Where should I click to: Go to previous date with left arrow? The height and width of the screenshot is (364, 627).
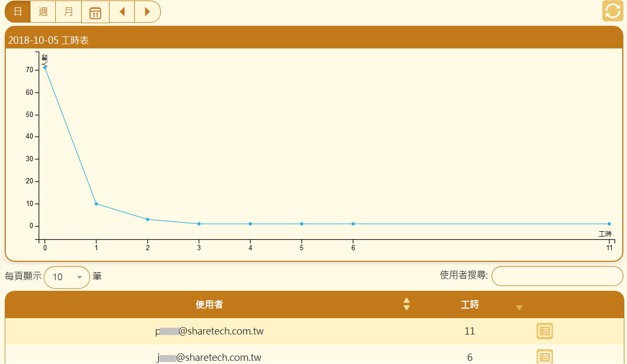122,12
